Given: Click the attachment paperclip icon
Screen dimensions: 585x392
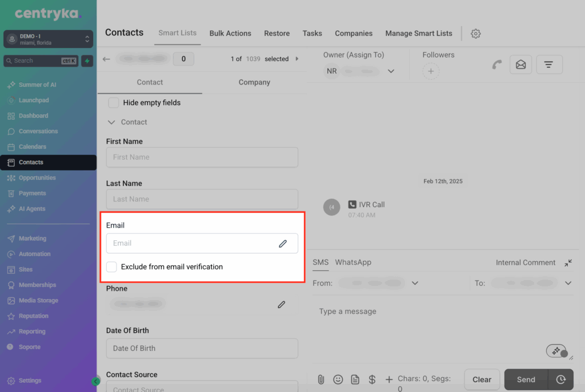Looking at the screenshot, I should tap(321, 379).
